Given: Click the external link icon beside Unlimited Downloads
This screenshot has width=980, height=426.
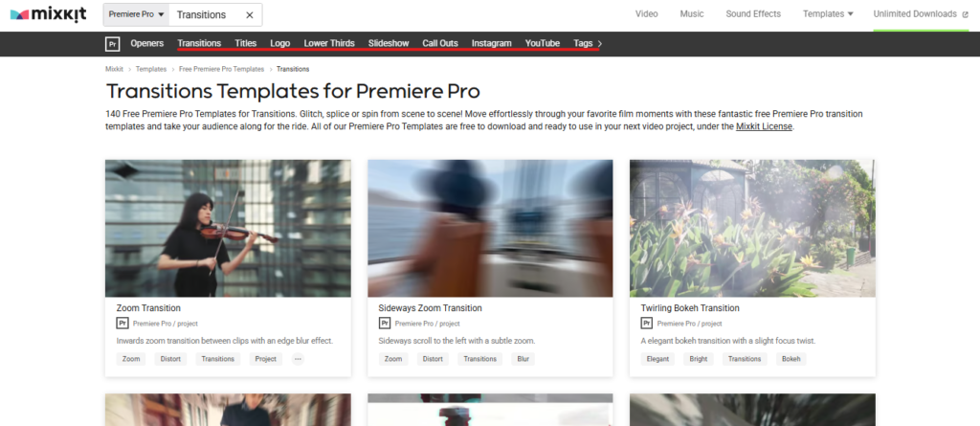Looking at the screenshot, I should 965,14.
